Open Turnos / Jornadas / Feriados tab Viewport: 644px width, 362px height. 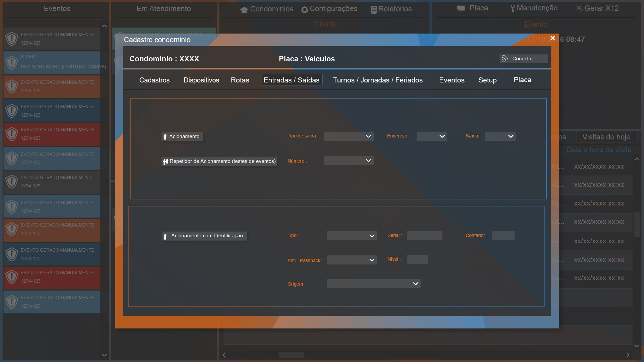click(378, 80)
